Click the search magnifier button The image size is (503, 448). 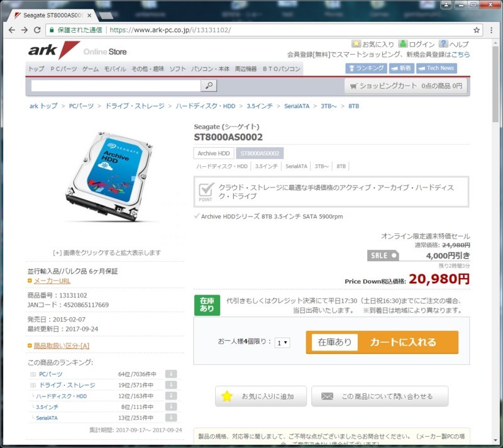tap(209, 86)
